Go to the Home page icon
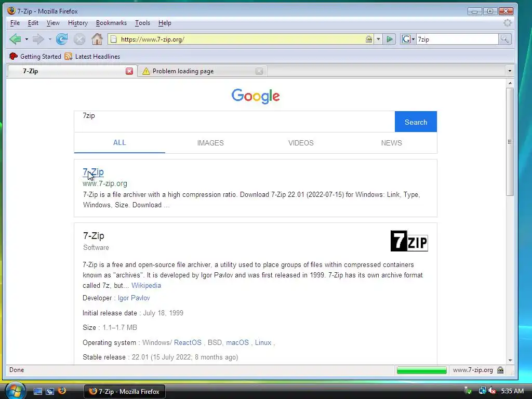This screenshot has height=399, width=532. [97, 39]
